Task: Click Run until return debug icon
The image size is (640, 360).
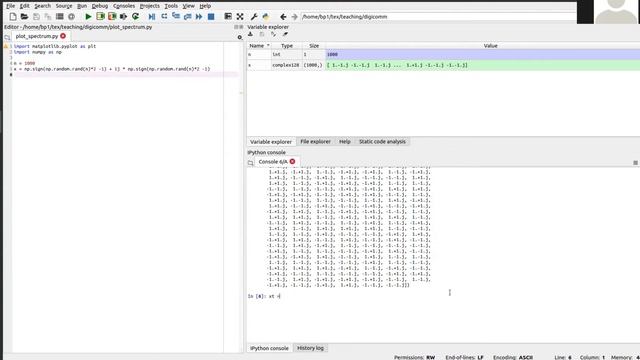Action: point(187,17)
